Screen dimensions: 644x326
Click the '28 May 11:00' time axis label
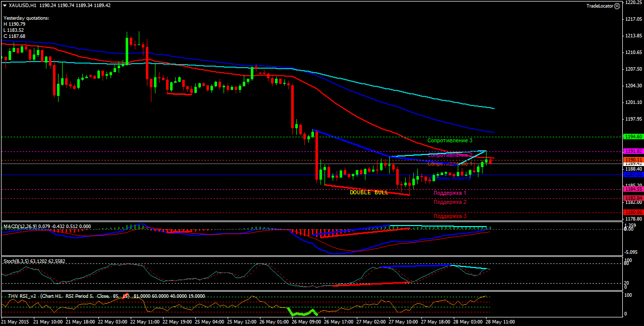pos(500,321)
